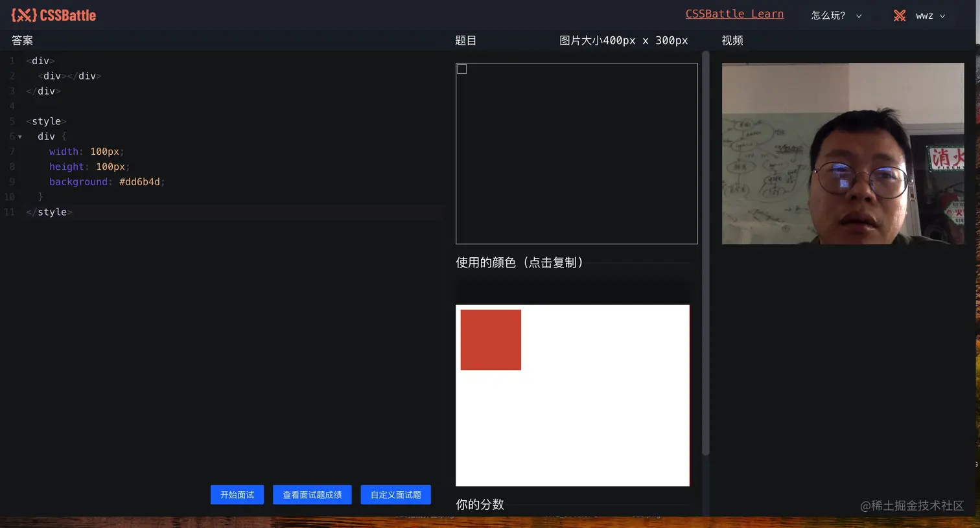Open the 怎么玩? dropdown menu
The image size is (980, 528).
coord(836,15)
